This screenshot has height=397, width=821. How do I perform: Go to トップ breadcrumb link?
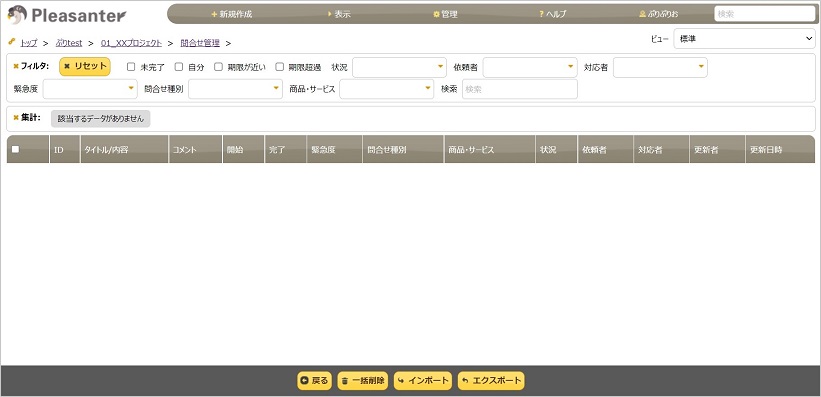pos(28,43)
